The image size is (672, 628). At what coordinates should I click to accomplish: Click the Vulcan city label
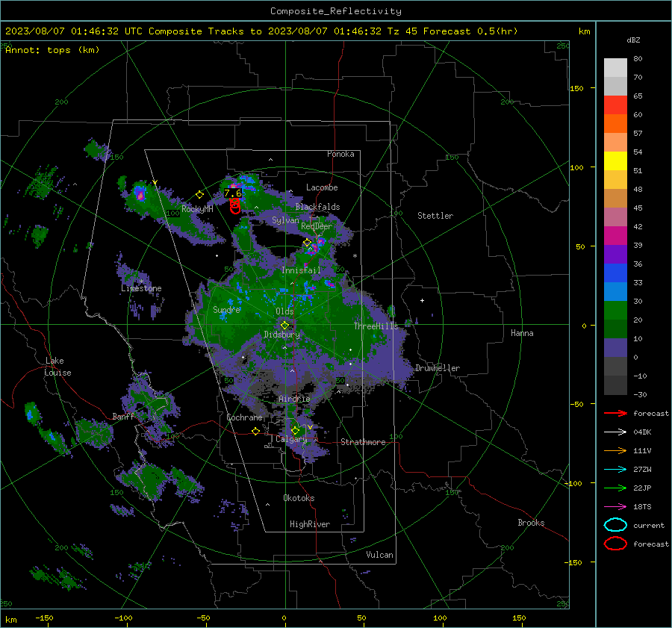coord(380,555)
